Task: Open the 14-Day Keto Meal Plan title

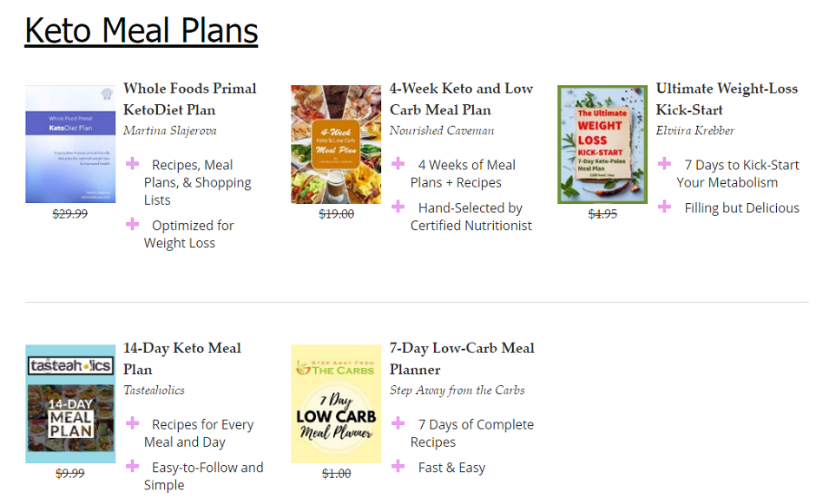Action: pyautogui.click(x=182, y=358)
